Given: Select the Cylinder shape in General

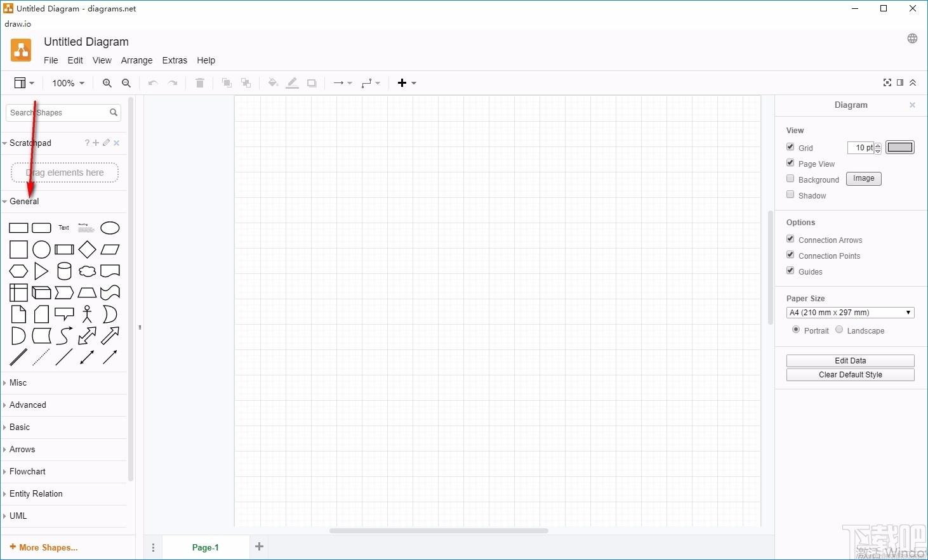Looking at the screenshot, I should coord(64,271).
